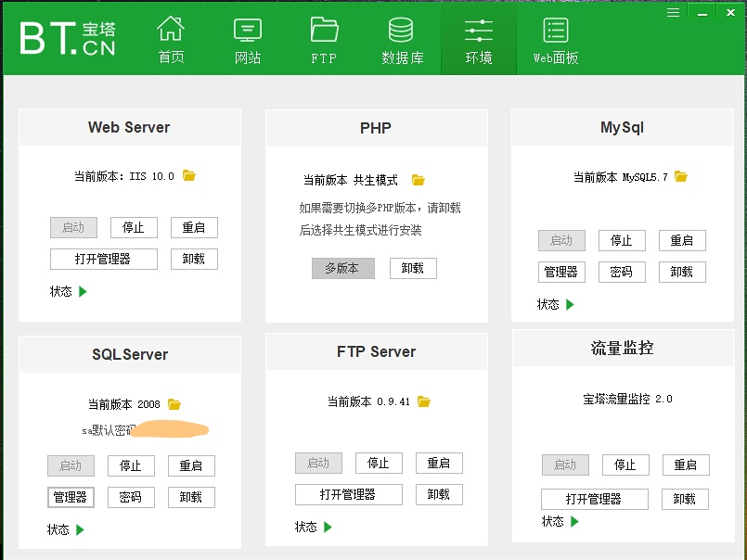Click the text 当前版本 0.9.41
Viewport: 747px width, 560px height.
click(368, 401)
